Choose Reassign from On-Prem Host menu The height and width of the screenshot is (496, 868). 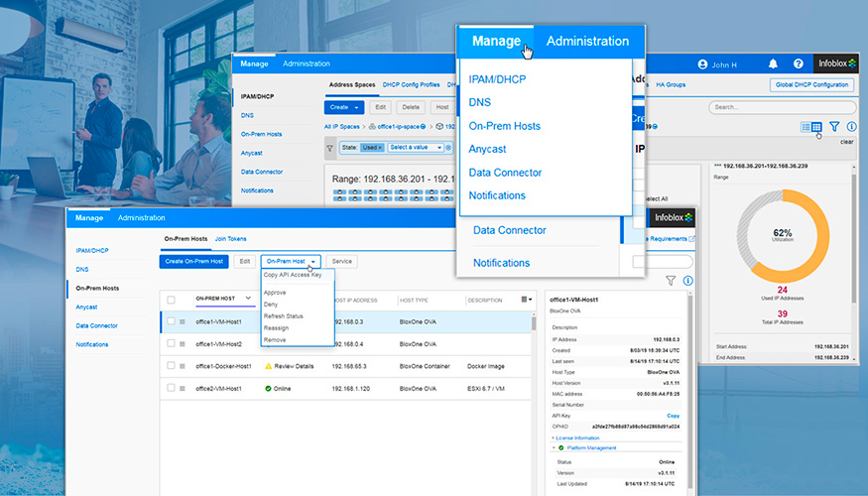click(276, 327)
